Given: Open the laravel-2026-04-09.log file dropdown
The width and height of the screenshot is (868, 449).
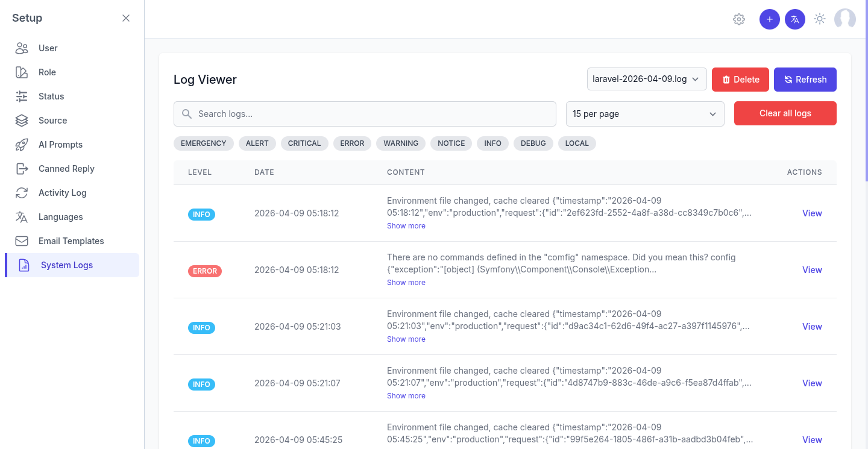Looking at the screenshot, I should coord(647,79).
